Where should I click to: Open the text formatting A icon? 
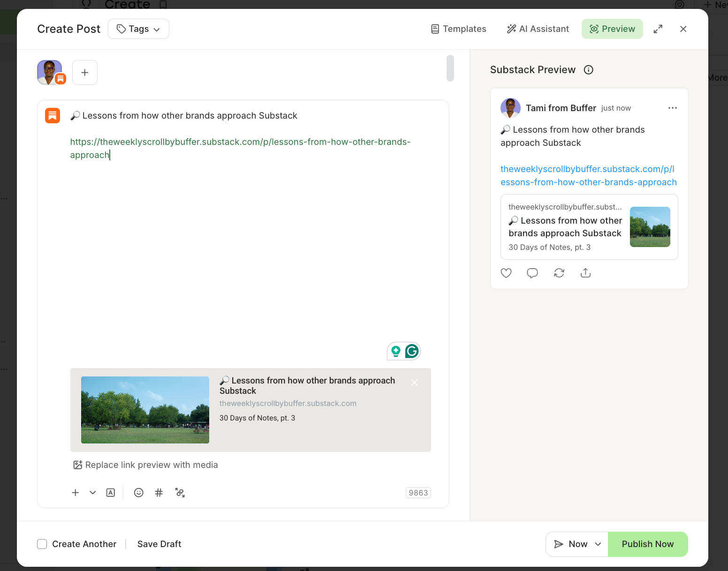[111, 493]
